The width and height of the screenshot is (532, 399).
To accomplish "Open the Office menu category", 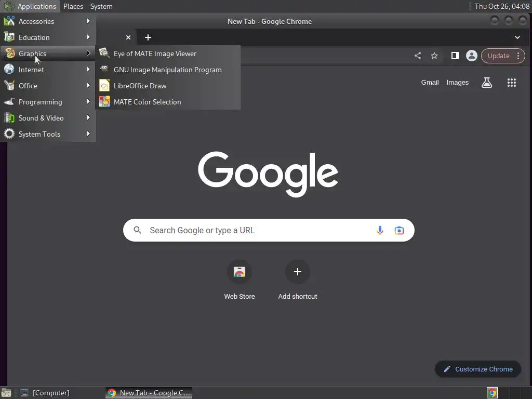I will click(48, 86).
